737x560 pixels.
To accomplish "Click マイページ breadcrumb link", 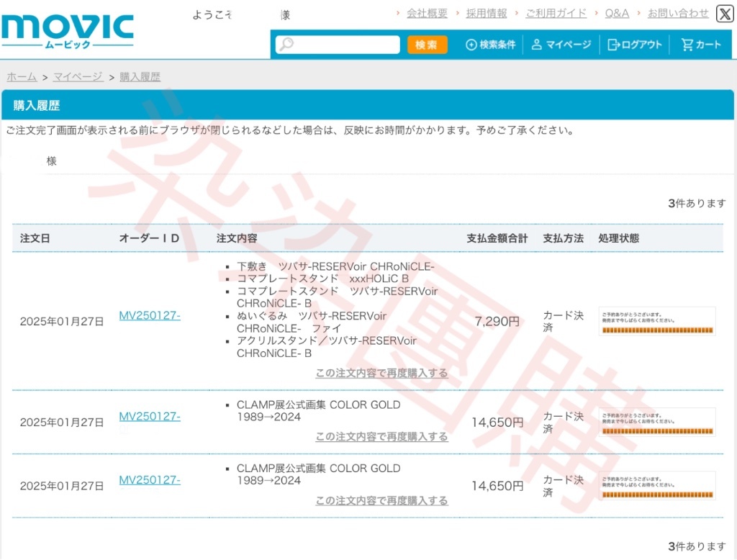I will 78,76.
